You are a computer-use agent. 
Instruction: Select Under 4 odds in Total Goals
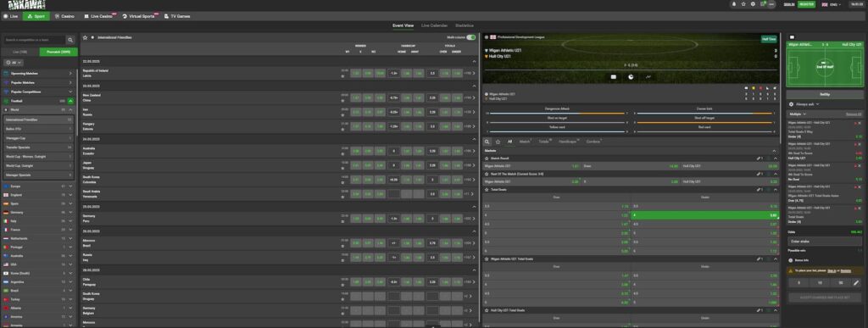[x=704, y=215]
